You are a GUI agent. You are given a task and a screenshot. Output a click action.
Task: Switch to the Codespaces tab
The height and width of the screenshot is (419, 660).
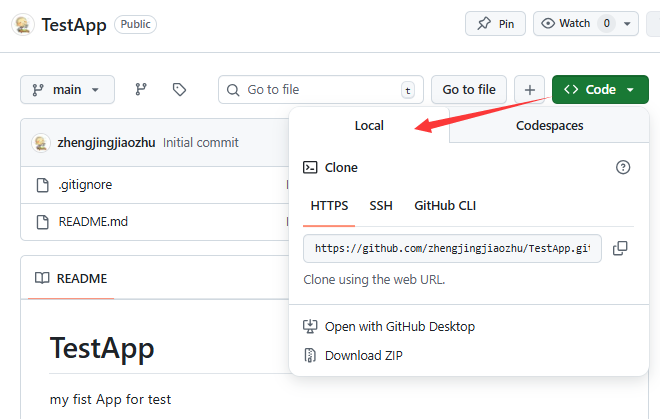(549, 125)
